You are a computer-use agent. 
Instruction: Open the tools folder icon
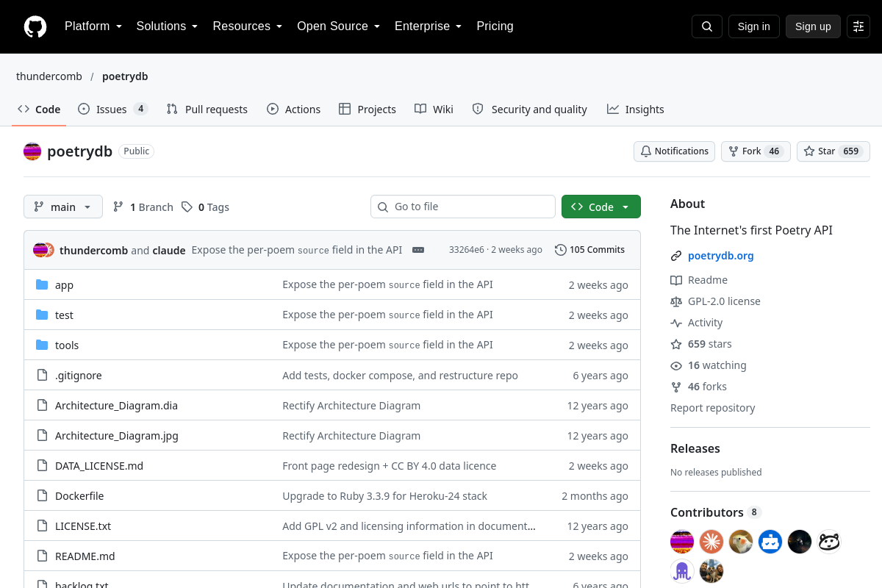[42, 345]
